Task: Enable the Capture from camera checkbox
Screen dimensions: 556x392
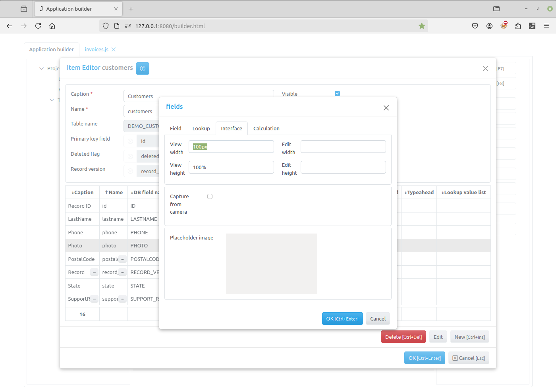Action: coord(210,196)
